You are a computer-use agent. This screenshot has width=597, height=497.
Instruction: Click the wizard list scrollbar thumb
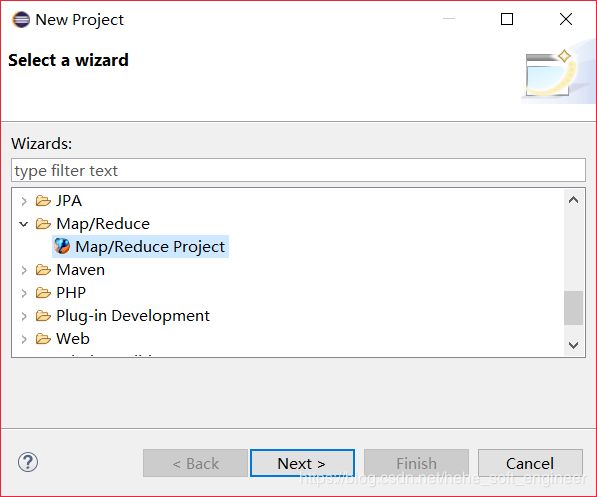coord(573,308)
